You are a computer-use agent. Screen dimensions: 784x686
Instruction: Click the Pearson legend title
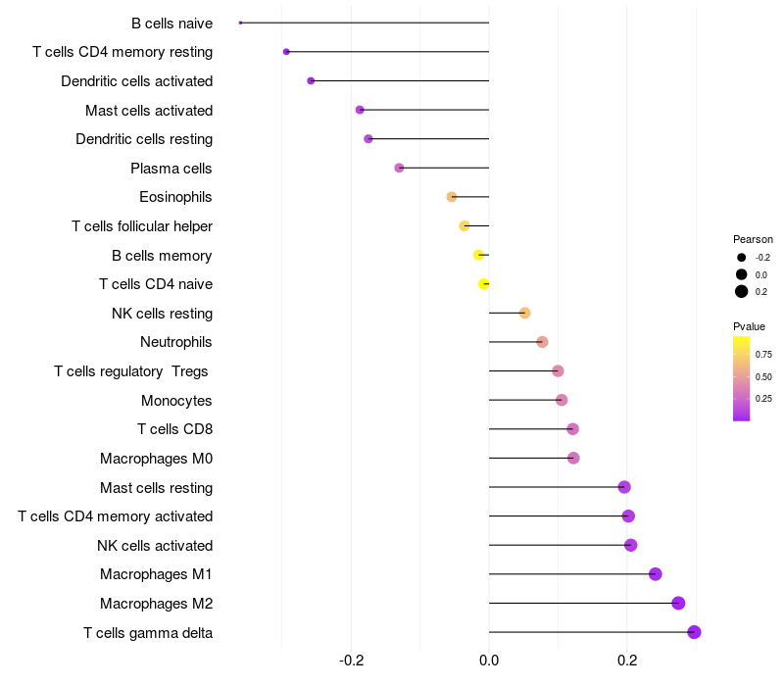pos(753,239)
